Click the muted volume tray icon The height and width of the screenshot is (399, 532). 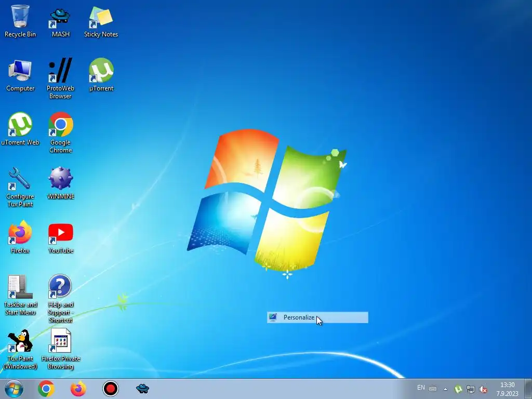483,389
